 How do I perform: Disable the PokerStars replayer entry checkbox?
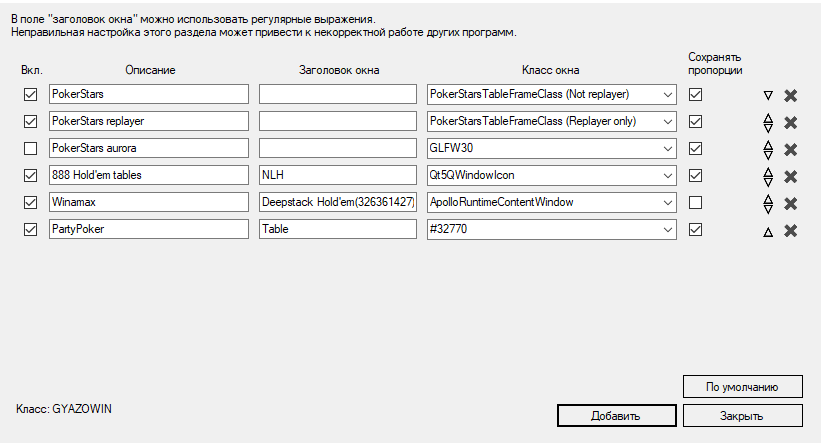(30, 121)
